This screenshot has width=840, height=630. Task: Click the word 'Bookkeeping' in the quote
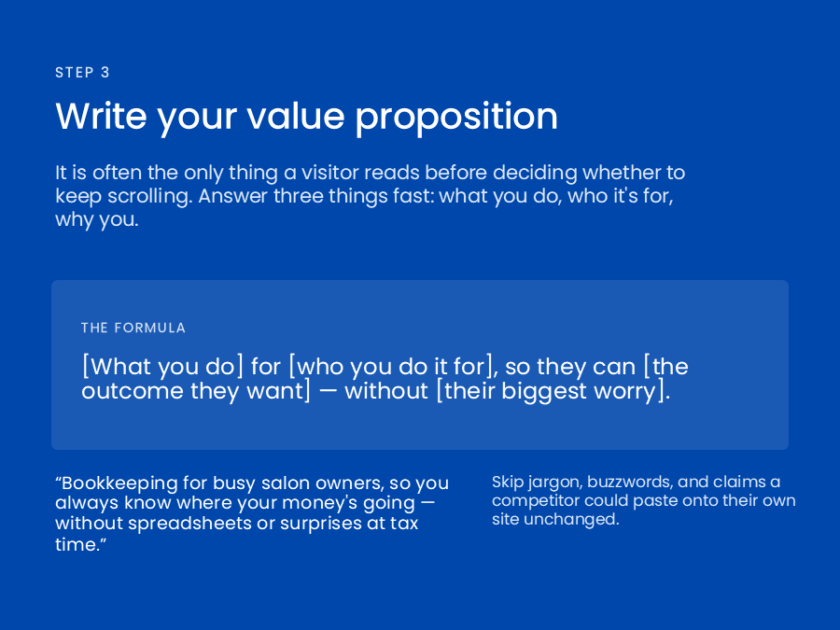(120, 483)
